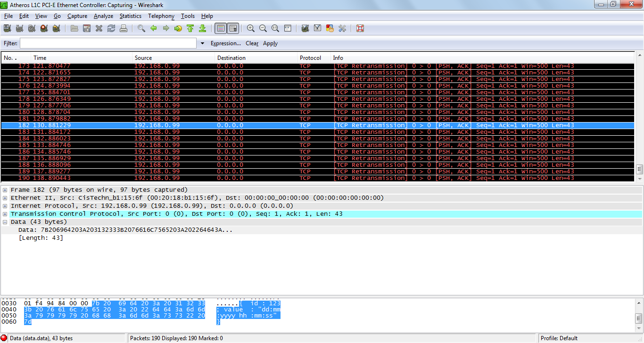The width and height of the screenshot is (644, 343).
Task: Open the File menu
Action: coord(8,16)
